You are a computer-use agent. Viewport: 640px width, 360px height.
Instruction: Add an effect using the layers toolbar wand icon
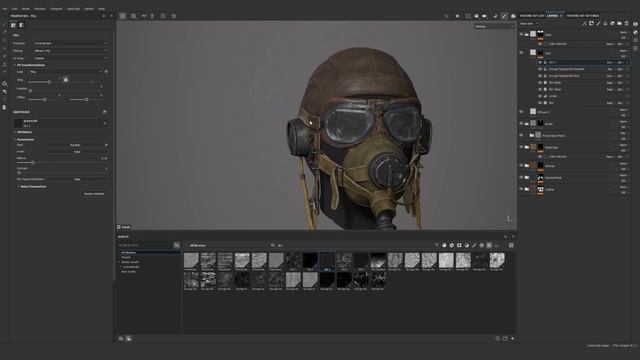coord(584,24)
